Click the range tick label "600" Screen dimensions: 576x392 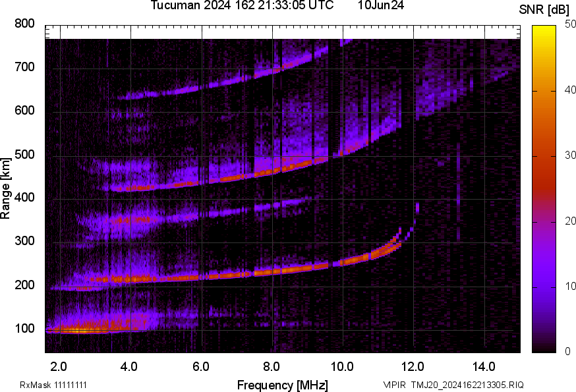click(x=24, y=111)
